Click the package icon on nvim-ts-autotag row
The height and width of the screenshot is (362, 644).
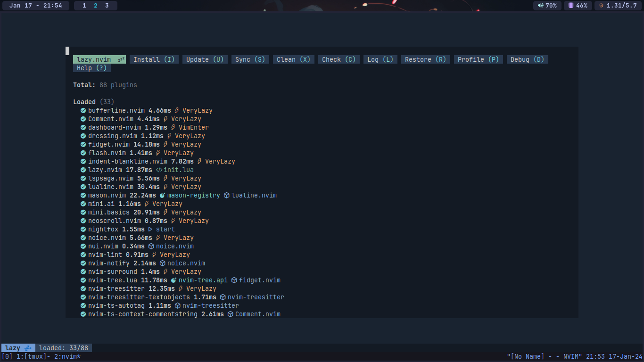point(177,305)
